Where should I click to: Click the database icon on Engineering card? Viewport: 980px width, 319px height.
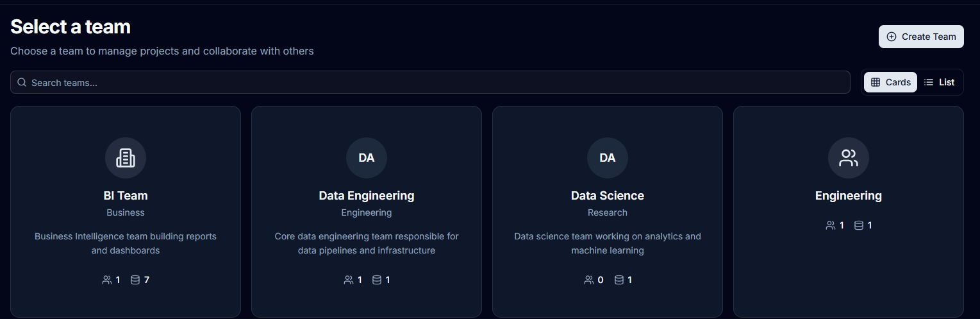point(859,225)
